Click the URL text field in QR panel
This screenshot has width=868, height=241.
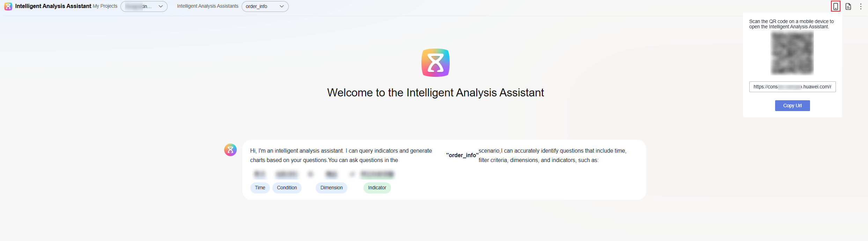pyautogui.click(x=792, y=87)
